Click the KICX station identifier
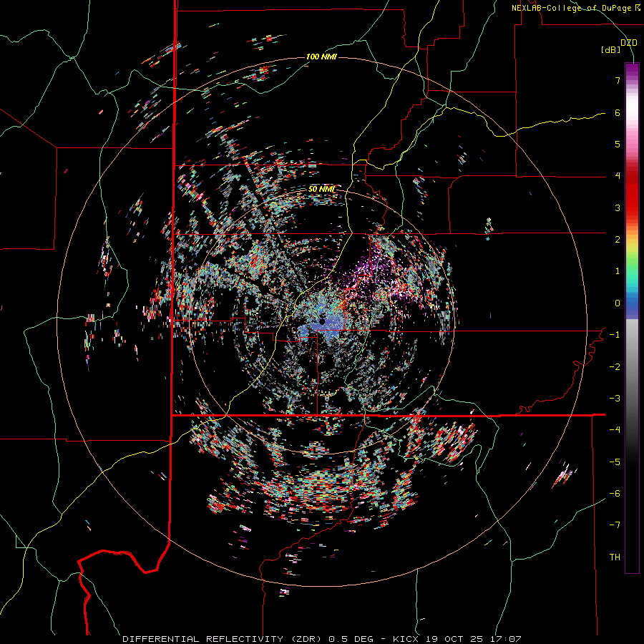This screenshot has width=644, height=644. pos(406,639)
